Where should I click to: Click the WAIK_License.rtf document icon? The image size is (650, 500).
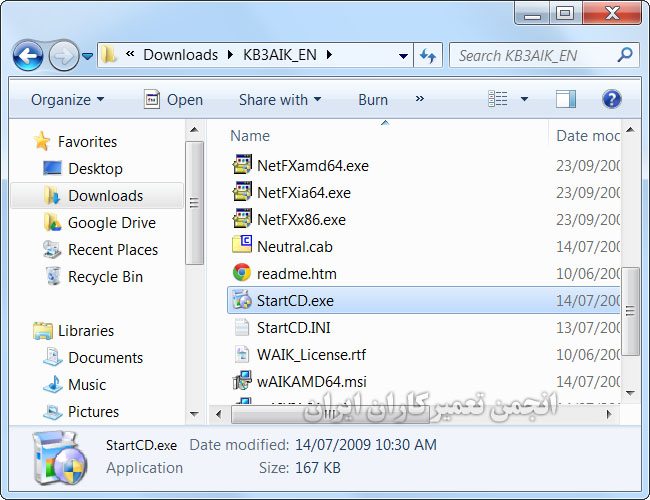pyautogui.click(x=242, y=354)
